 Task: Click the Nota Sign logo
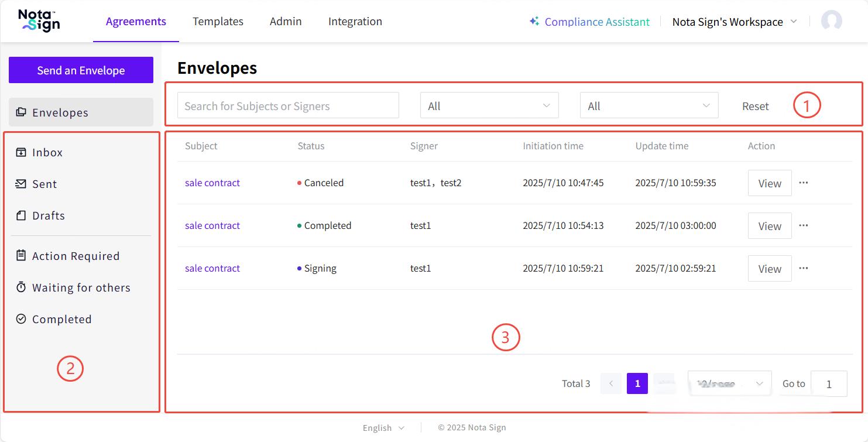point(39,21)
